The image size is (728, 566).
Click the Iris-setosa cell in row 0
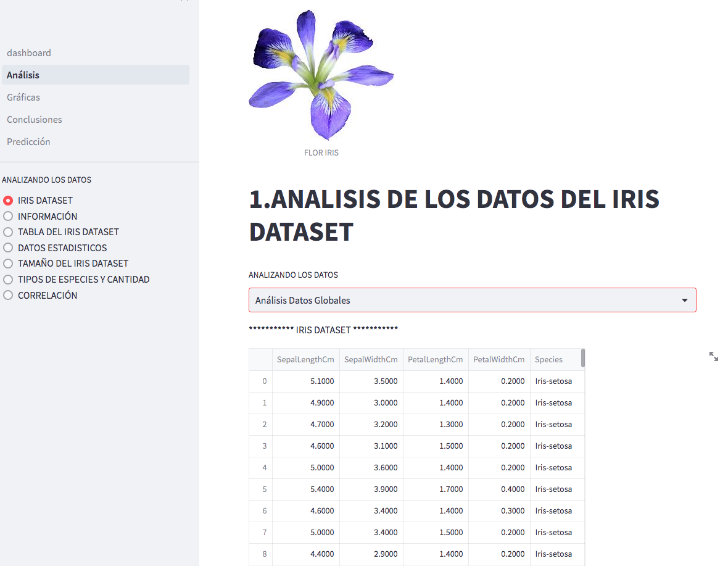(553, 381)
